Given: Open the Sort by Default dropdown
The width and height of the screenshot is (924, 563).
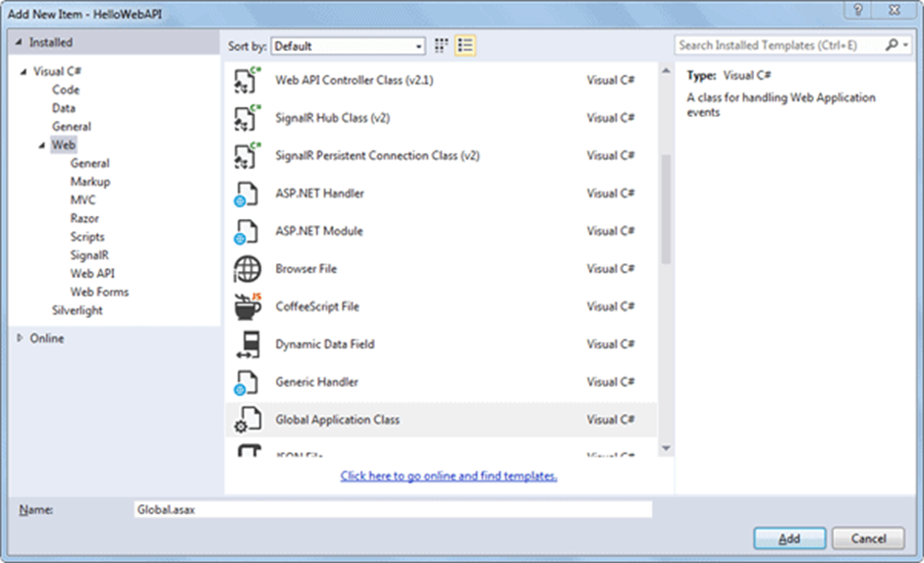Looking at the screenshot, I should coord(349,46).
